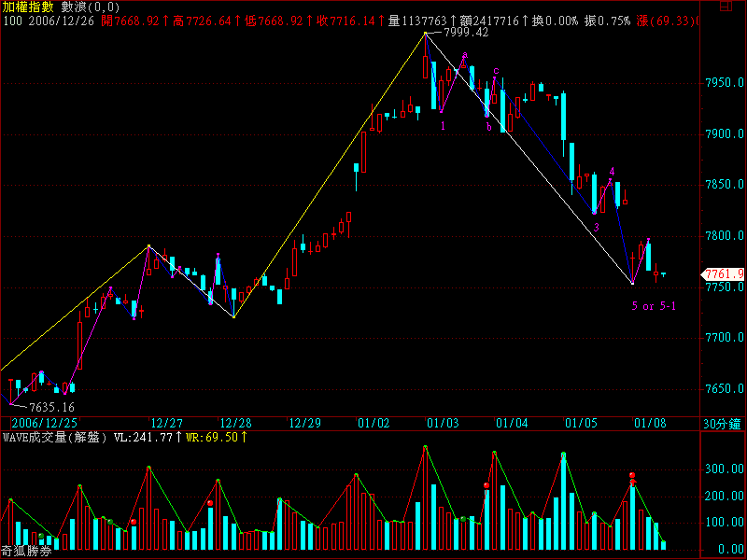This screenshot has height=560, width=747.
Task: Click the 加權指數 chart title
Action: click(x=28, y=7)
